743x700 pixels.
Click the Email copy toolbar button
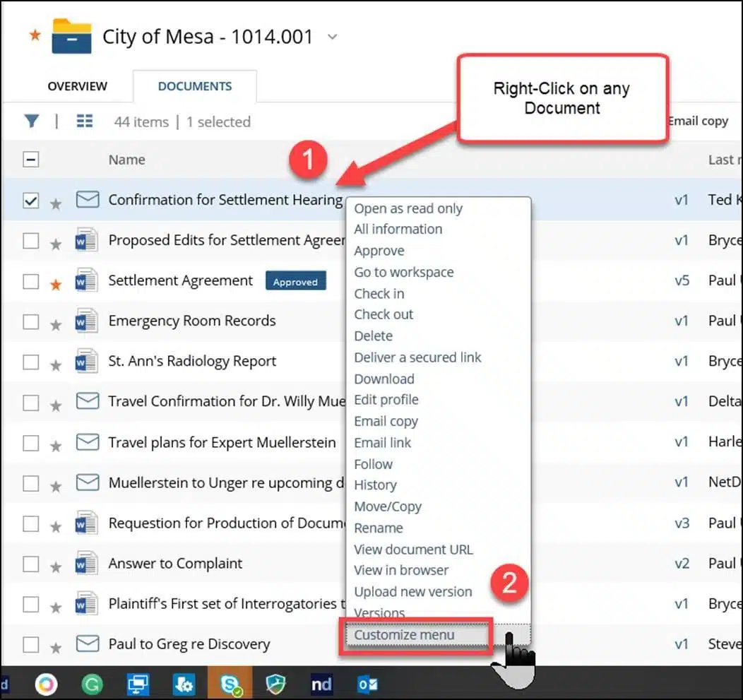[699, 121]
